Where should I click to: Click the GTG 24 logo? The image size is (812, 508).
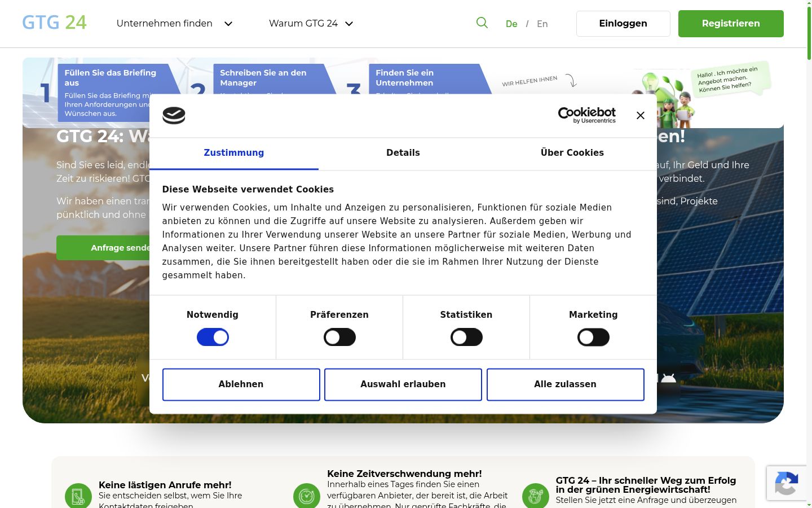[54, 23]
